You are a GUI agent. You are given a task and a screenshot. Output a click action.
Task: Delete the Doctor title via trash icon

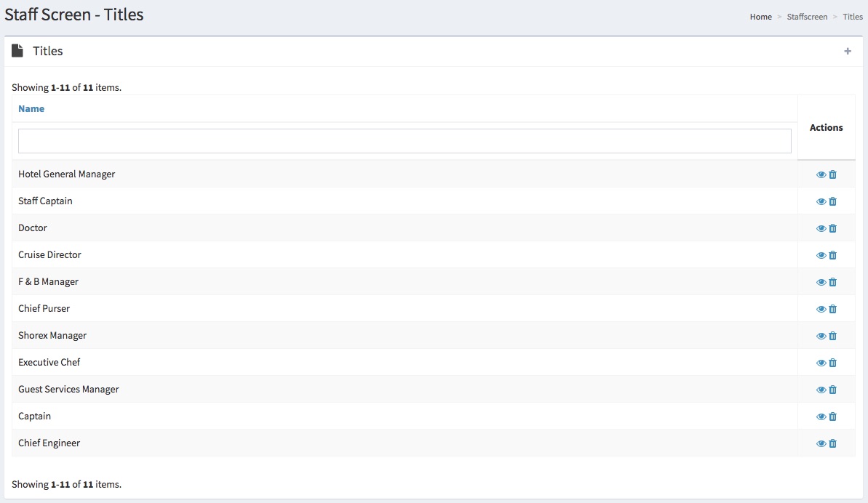833,228
